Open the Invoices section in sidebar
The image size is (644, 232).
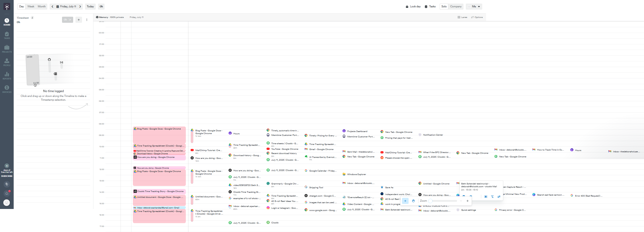(x=7, y=89)
